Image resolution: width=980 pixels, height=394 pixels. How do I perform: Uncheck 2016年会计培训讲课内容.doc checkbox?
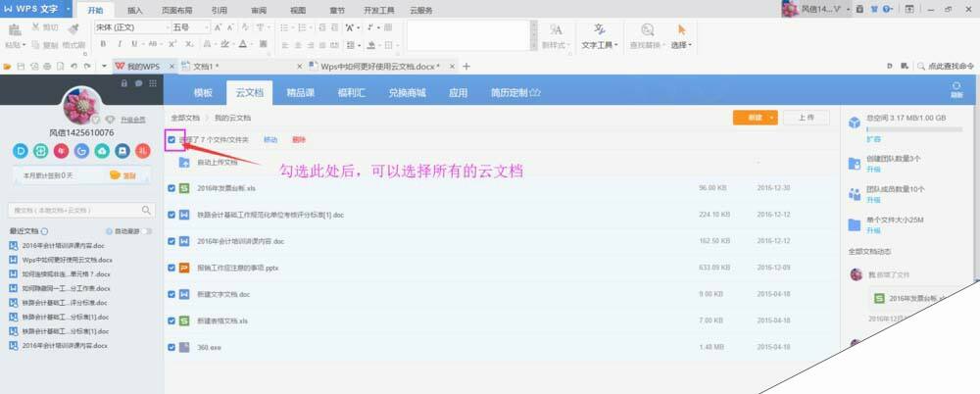tap(171, 241)
